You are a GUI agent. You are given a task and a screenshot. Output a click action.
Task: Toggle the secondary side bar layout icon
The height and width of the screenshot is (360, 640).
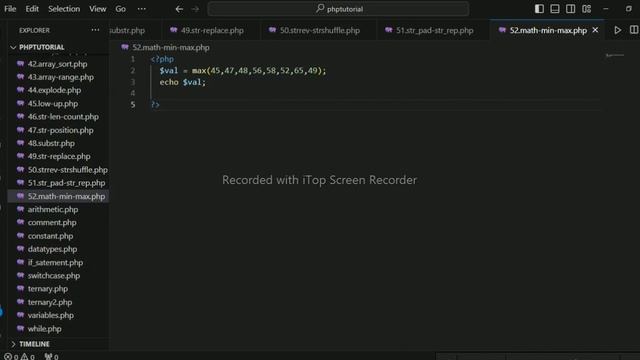pyautogui.click(x=571, y=9)
